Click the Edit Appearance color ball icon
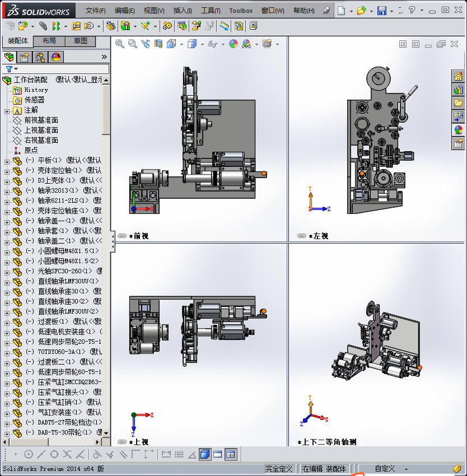The width and height of the screenshot is (467, 476). pos(233,44)
